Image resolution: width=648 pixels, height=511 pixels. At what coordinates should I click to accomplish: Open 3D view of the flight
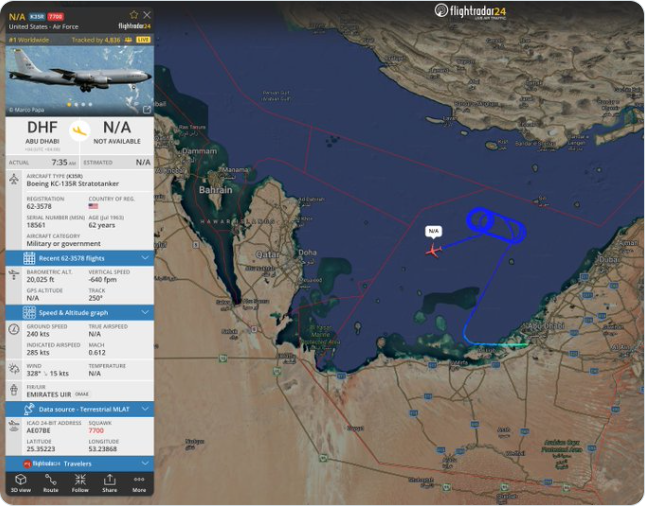pyautogui.click(x=21, y=483)
